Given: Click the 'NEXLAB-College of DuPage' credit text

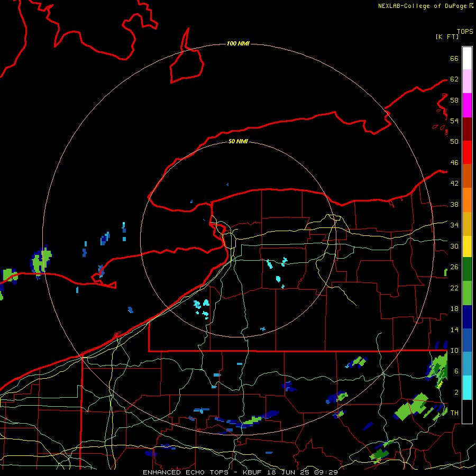Looking at the screenshot, I should 423,6.
